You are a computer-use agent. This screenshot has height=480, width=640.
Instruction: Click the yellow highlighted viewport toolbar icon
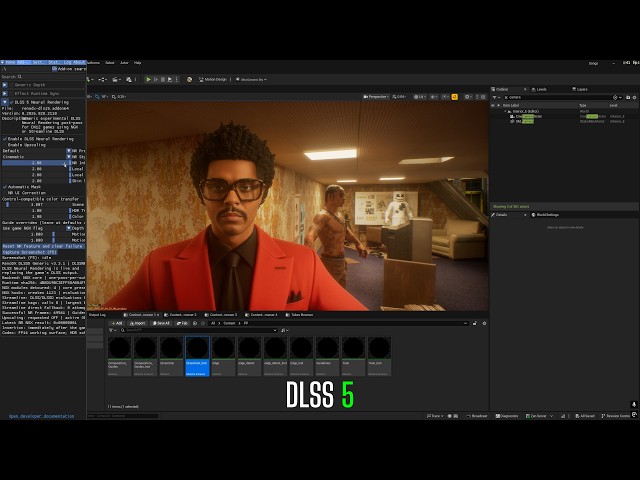click(x=455, y=97)
